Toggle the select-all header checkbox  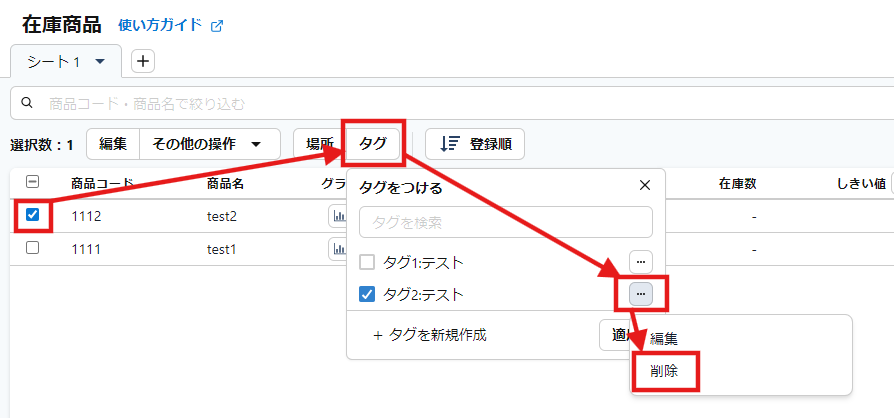[32, 182]
